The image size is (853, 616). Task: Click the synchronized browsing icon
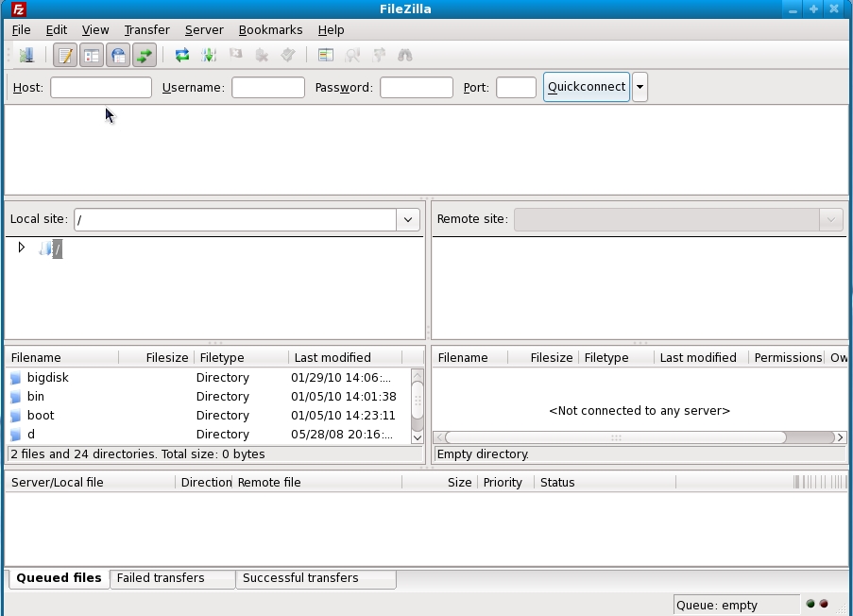point(379,55)
